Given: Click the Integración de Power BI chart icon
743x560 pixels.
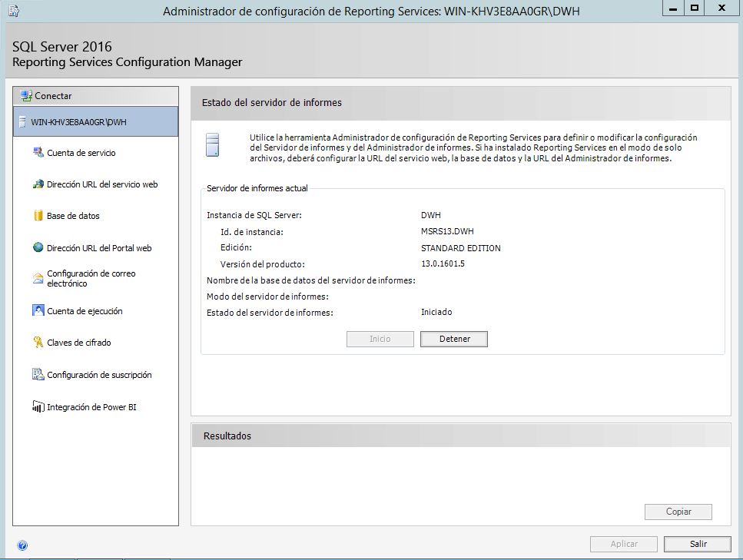Looking at the screenshot, I should click(x=38, y=407).
